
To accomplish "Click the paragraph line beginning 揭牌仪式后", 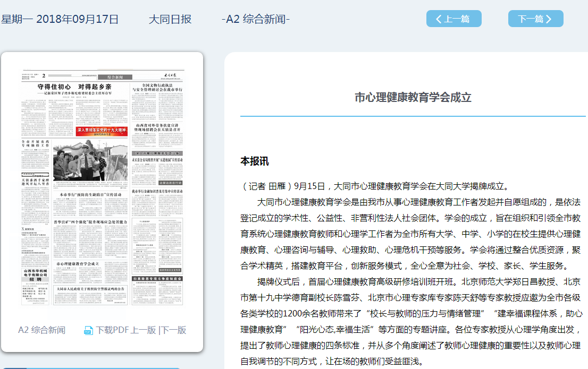I will pos(419,282).
